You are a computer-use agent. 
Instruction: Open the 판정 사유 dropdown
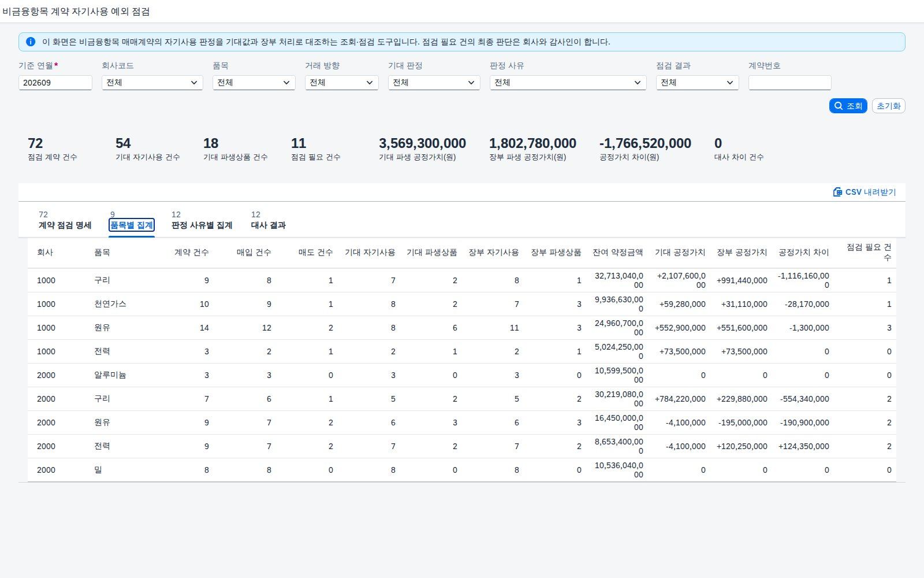point(568,83)
